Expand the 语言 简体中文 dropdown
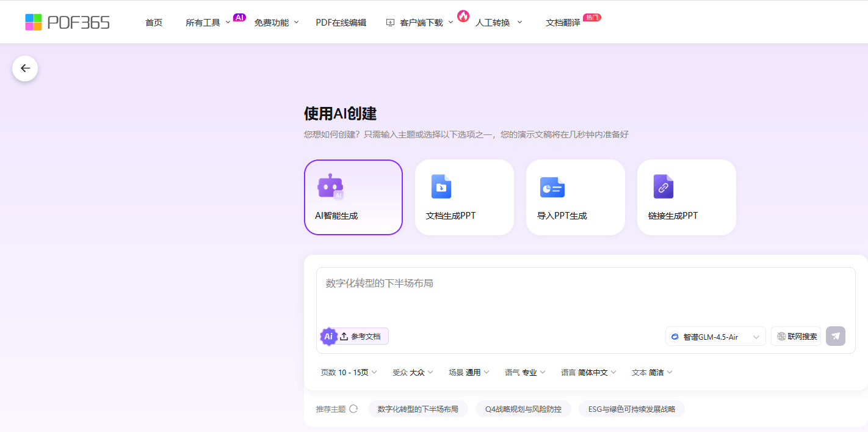 [x=589, y=372]
